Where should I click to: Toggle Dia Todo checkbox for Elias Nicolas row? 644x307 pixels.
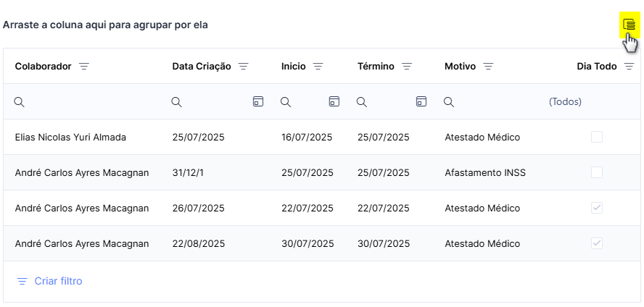pos(597,137)
